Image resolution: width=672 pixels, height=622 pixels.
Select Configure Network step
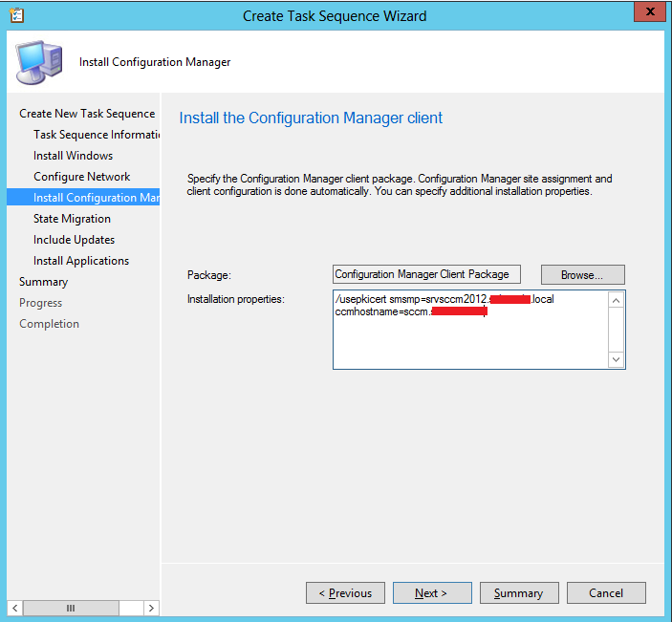tap(82, 177)
